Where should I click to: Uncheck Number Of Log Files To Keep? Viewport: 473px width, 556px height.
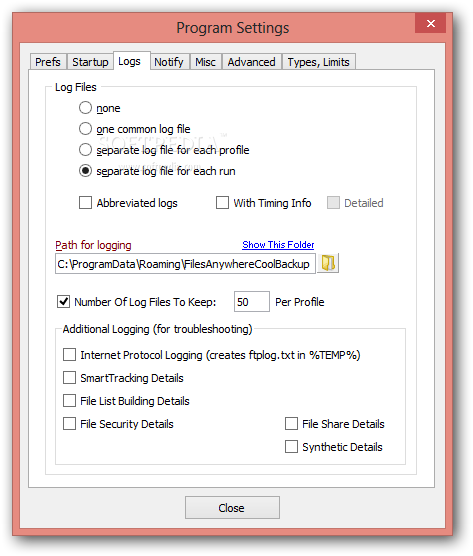[x=63, y=302]
